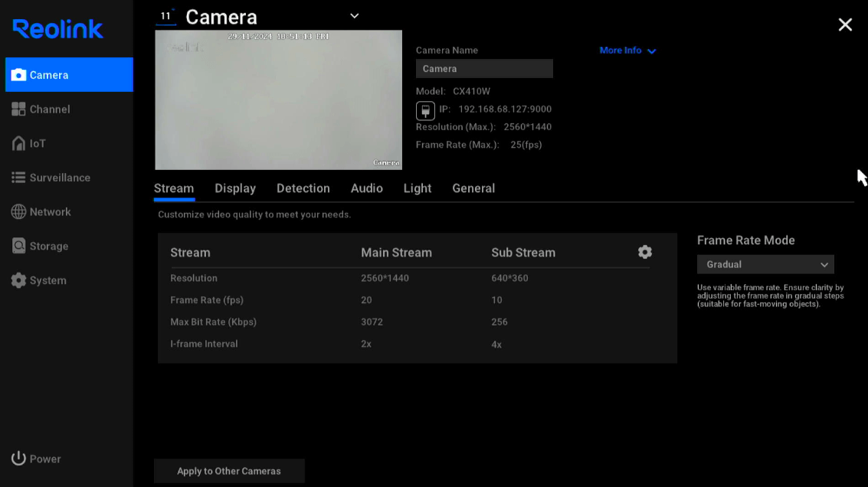Switch to the Display tab
This screenshot has height=487, width=868.
[235, 188]
